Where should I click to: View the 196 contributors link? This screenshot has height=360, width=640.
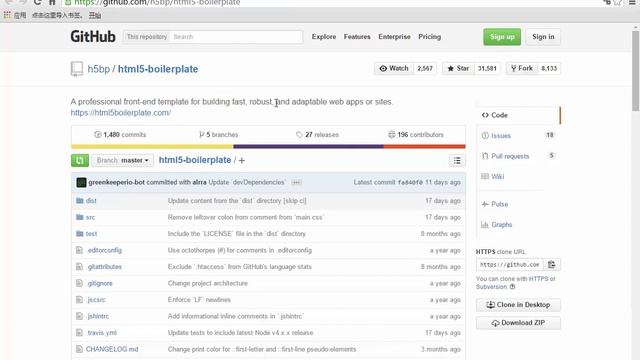pos(416,135)
